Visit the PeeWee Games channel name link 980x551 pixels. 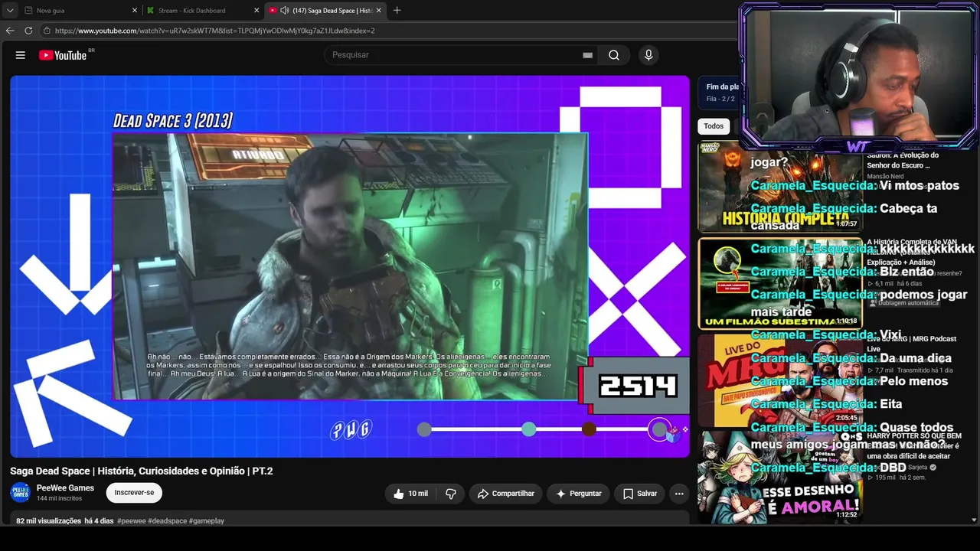[65, 488]
